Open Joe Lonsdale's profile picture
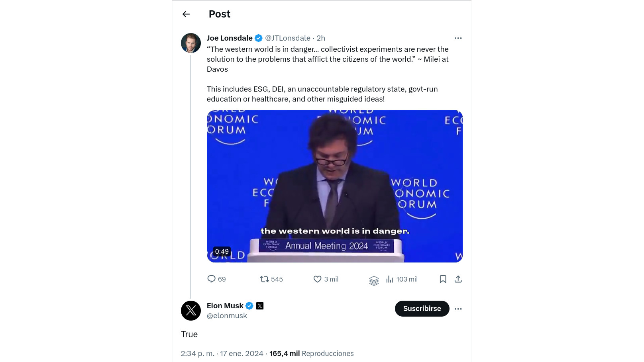 (x=191, y=43)
